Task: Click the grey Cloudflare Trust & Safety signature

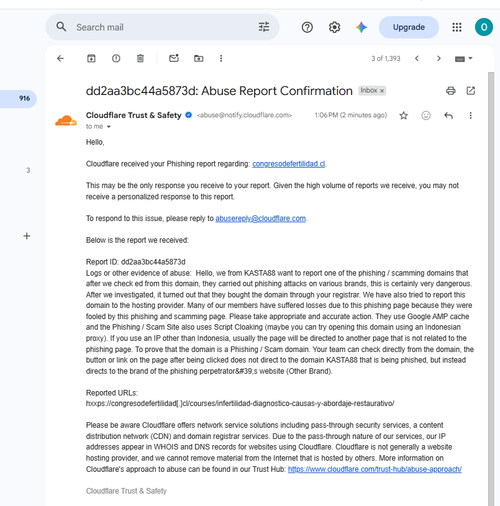Action: 126,491
